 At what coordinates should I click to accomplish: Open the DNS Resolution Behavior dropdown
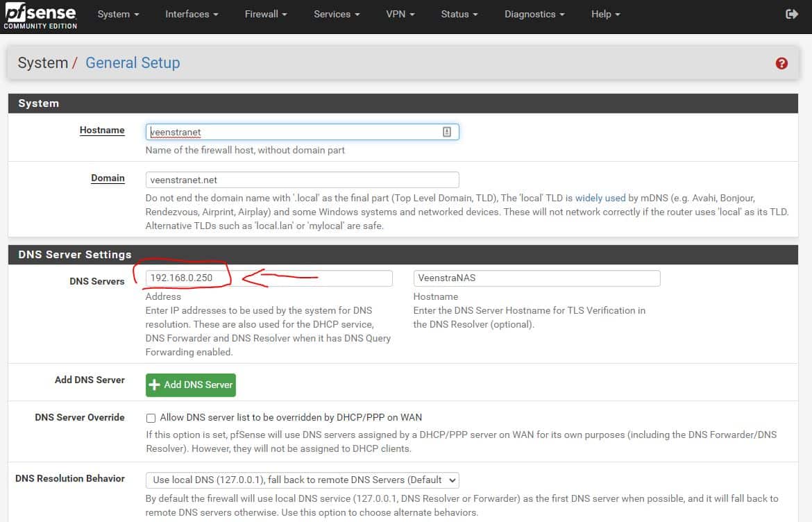[x=302, y=480]
